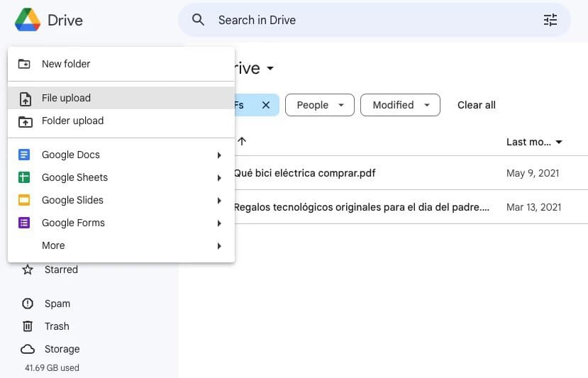The image size is (588, 378).
Task: Click the Google Sheets green icon
Action: click(24, 177)
